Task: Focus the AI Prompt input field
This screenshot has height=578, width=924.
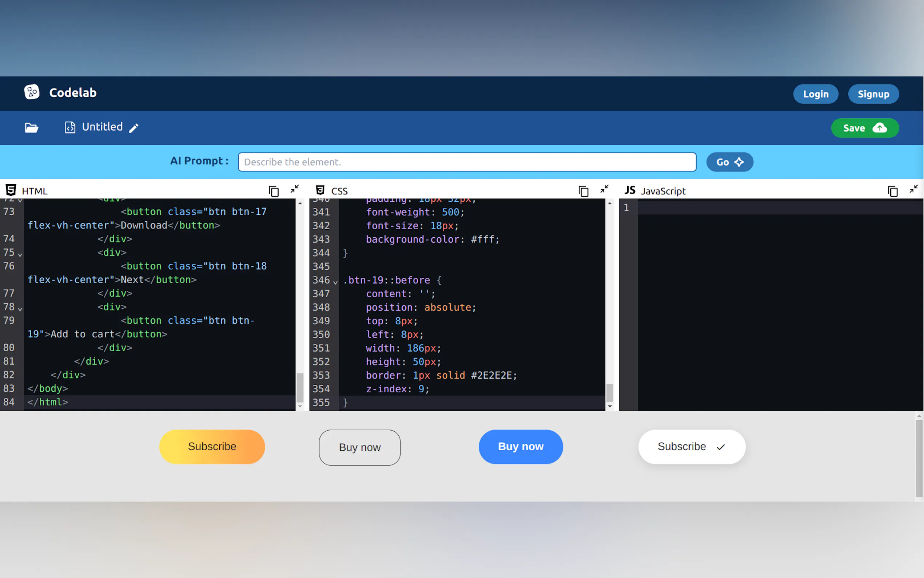Action: (467, 162)
